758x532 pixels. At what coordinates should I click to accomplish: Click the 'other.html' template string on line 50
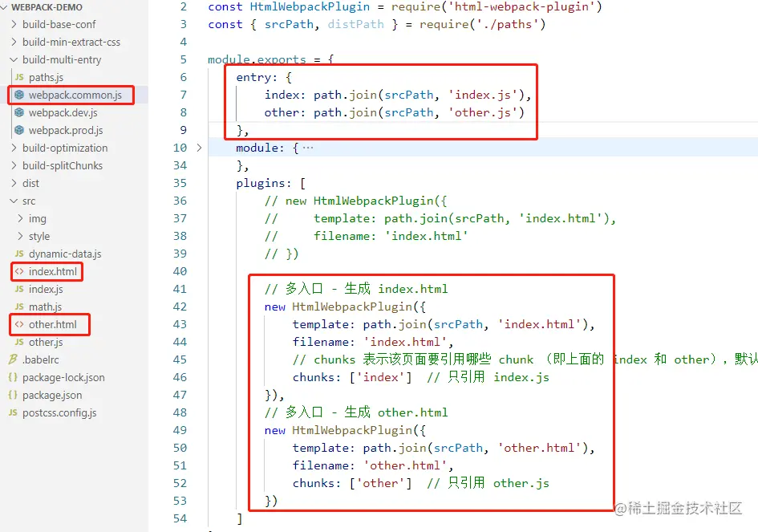click(540, 448)
